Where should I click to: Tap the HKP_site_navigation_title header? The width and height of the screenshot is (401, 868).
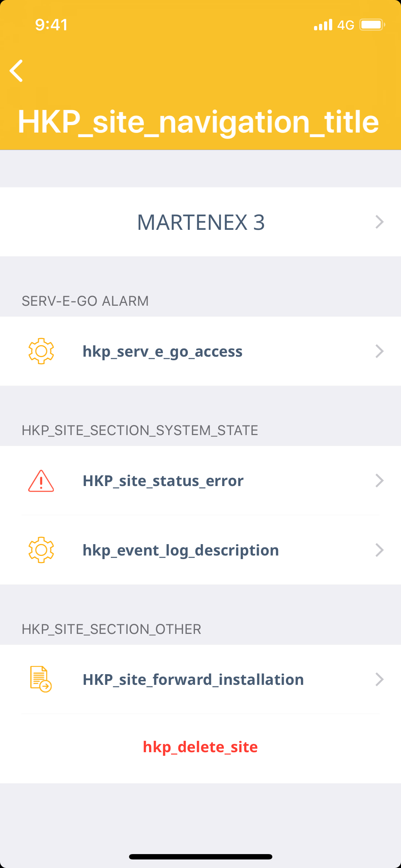198,122
